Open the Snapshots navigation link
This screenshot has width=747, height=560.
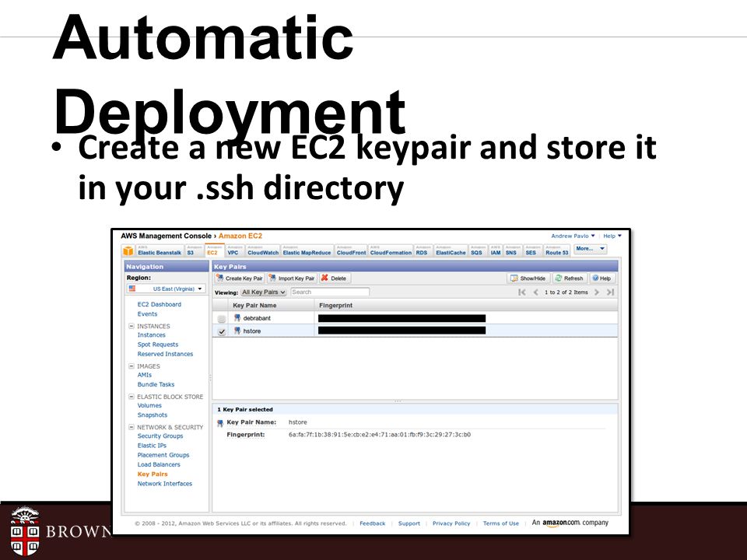[x=153, y=415]
